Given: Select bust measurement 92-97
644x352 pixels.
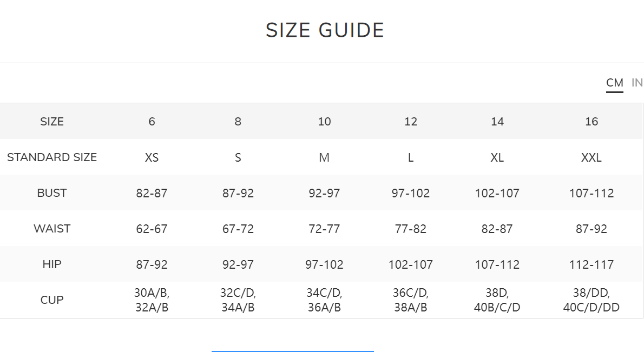Looking at the screenshot, I should (324, 193).
